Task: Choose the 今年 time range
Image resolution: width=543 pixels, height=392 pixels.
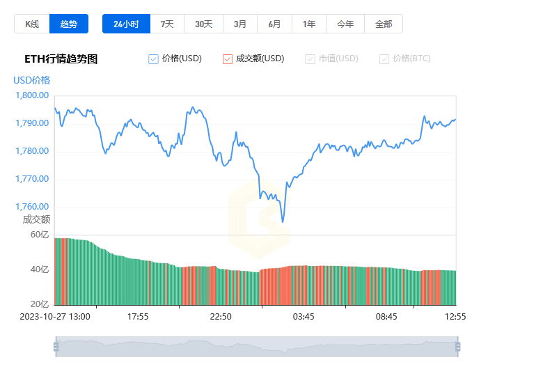Action: (345, 24)
